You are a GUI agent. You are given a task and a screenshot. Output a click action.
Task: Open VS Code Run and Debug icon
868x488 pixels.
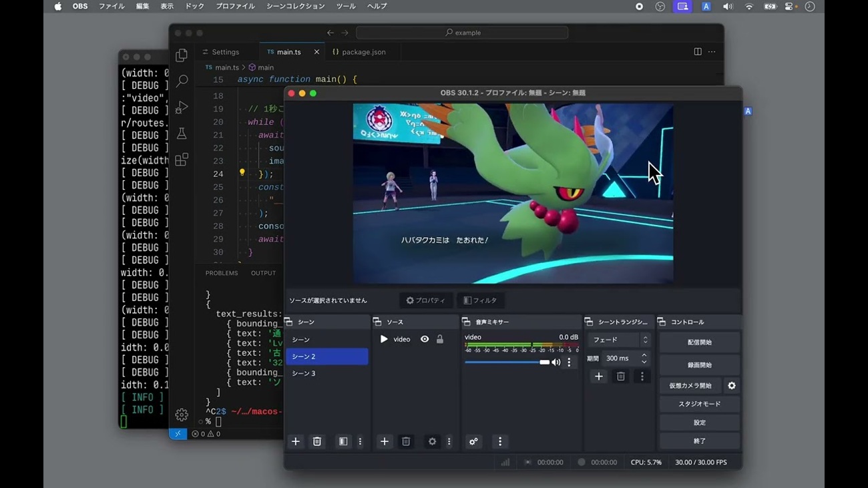182,107
